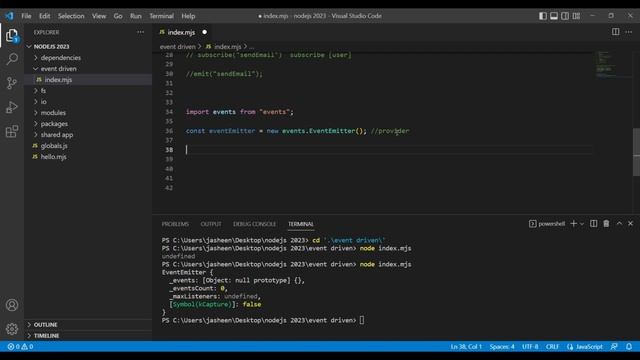
Task: Open the Go menu
Action: point(118,16)
